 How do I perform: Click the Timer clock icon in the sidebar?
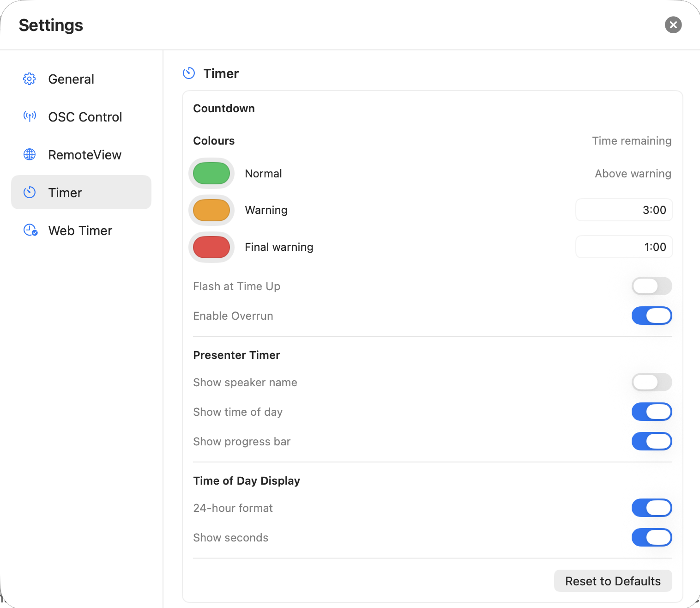click(x=30, y=193)
